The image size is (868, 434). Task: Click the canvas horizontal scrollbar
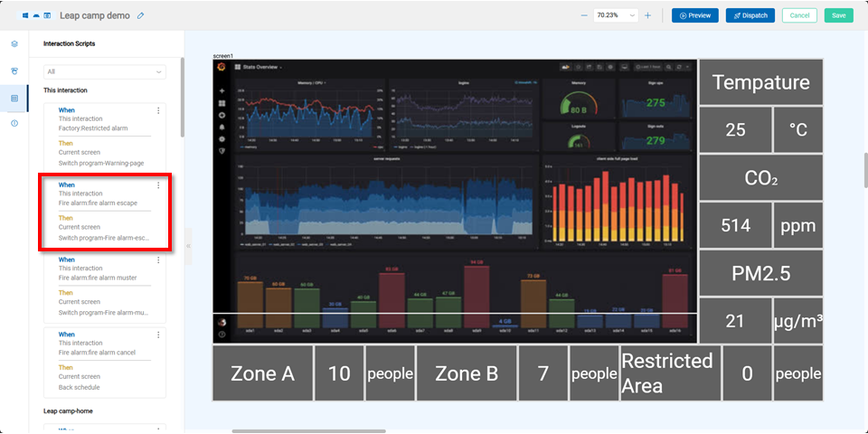click(x=307, y=431)
